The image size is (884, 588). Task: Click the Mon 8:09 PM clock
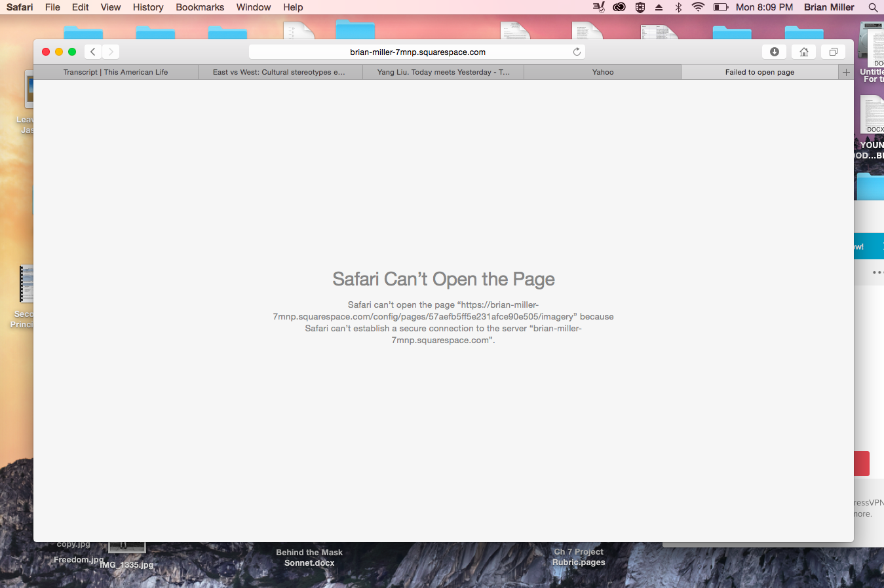[x=764, y=7]
